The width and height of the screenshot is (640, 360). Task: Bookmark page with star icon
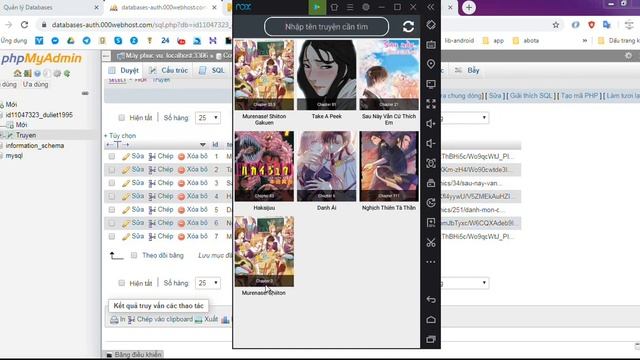click(x=556, y=25)
